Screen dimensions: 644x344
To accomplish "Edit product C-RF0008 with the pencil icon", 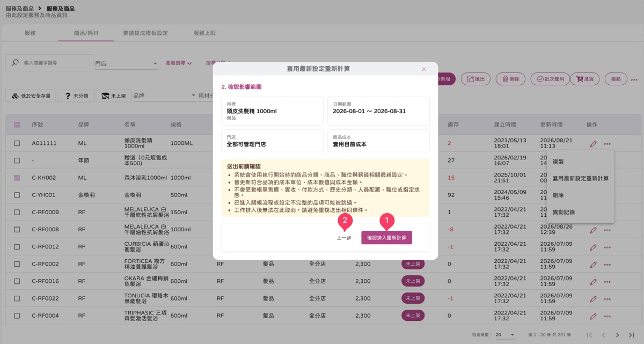I will click(x=593, y=230).
